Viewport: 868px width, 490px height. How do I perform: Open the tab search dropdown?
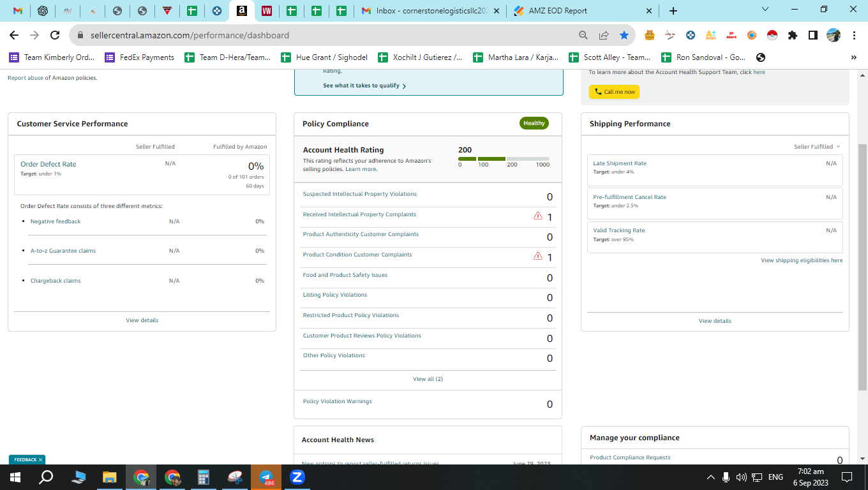[x=766, y=9]
